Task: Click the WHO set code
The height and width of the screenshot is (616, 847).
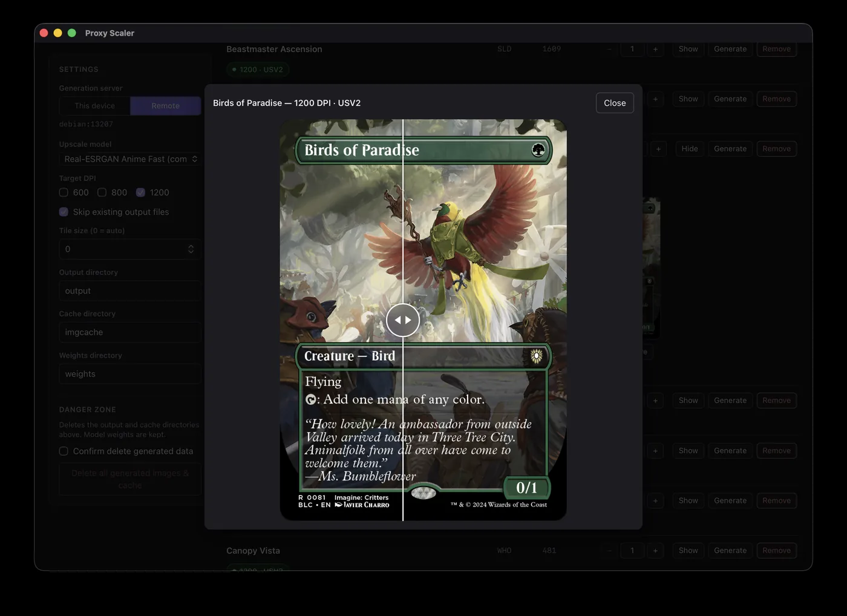Action: (x=505, y=551)
